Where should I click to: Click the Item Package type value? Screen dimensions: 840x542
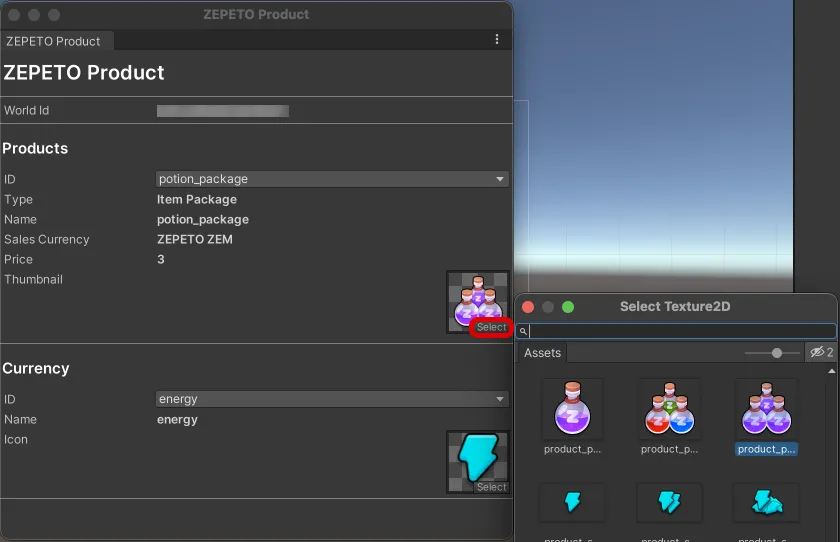[197, 199]
